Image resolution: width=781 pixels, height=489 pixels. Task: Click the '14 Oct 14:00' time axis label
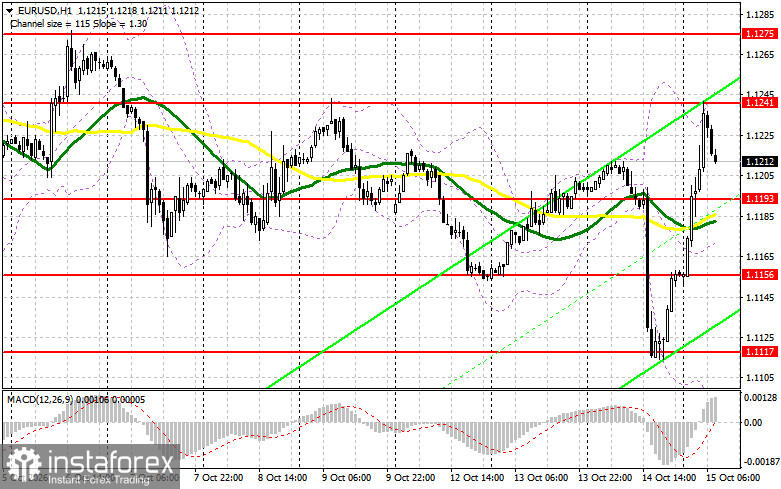click(669, 478)
